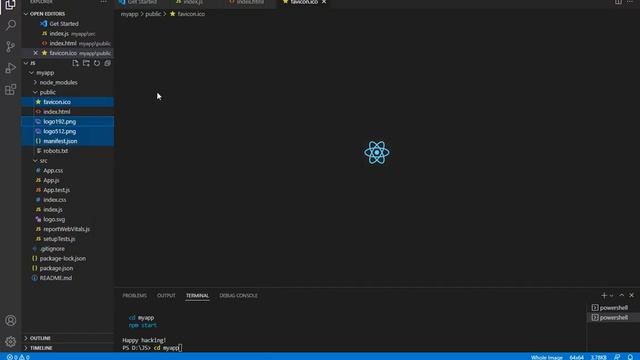This screenshot has height=360, width=640.
Task: Close the favicon.ico editor tab
Action: tap(324, 2)
